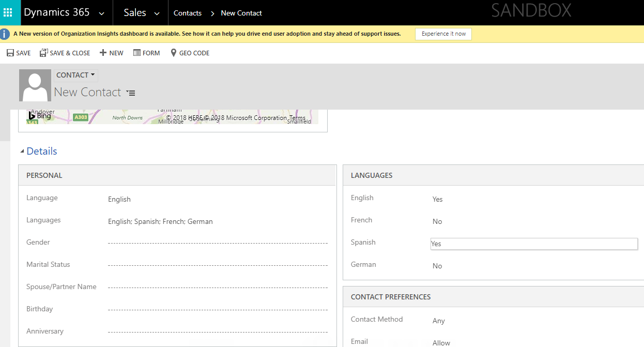Expand the Sales area dropdown
Image resolution: width=644 pixels, height=347 pixels.
[x=157, y=13]
